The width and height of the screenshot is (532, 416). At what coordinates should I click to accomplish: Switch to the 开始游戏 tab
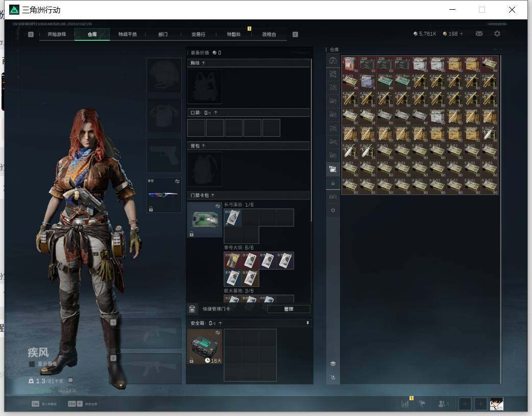pyautogui.click(x=57, y=34)
